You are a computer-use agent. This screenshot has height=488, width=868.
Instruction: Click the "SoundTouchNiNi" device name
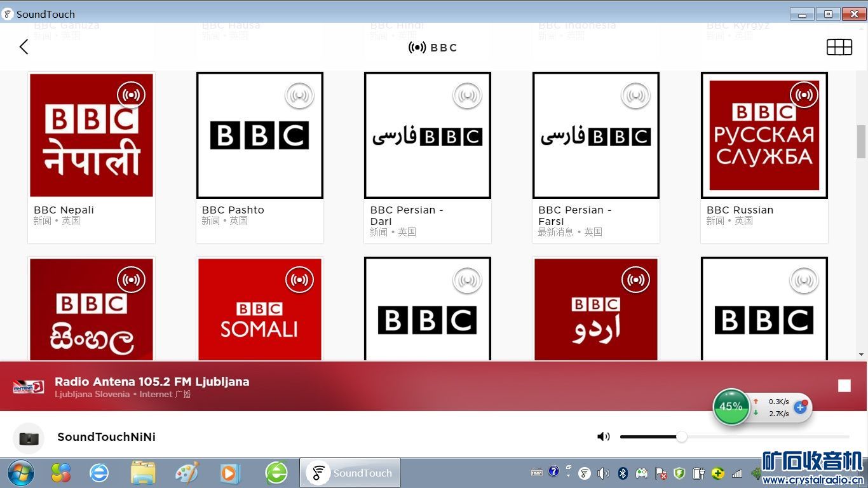click(x=107, y=437)
